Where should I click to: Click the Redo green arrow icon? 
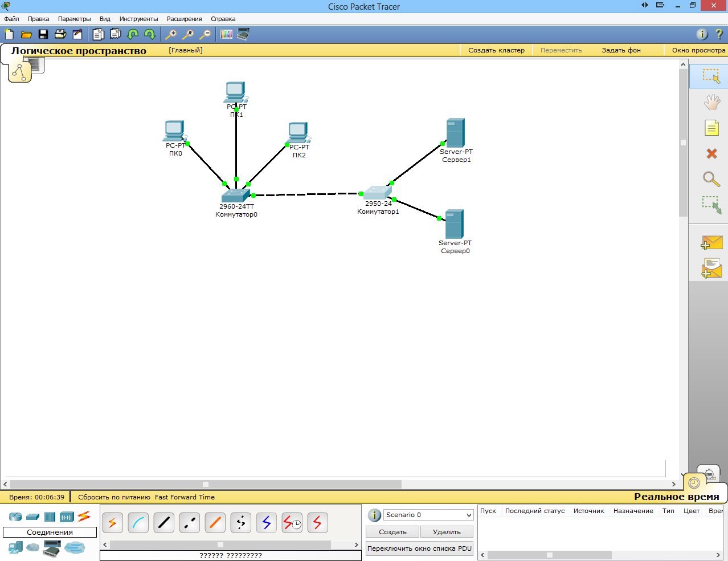point(150,34)
